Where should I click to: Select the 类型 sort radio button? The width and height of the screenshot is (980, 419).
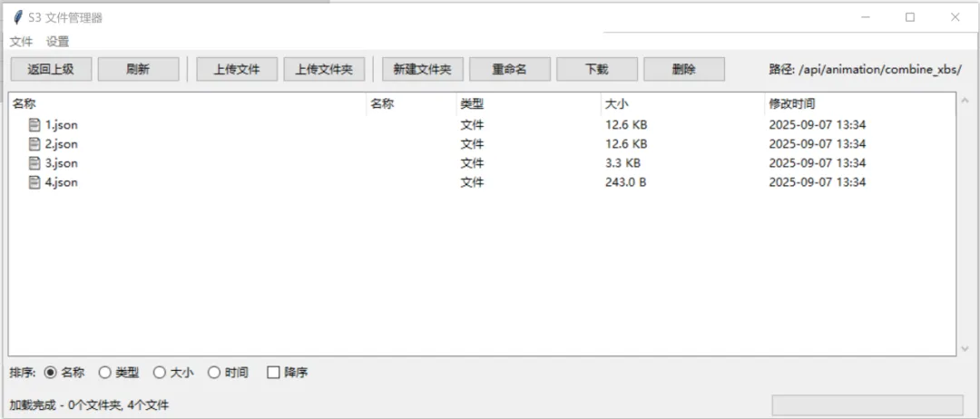(x=104, y=373)
